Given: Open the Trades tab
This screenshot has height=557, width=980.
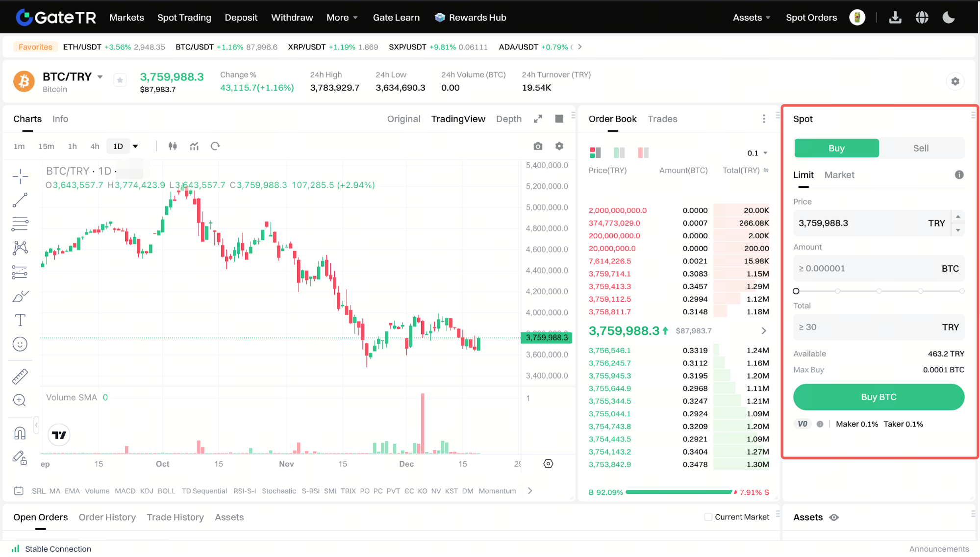Looking at the screenshot, I should pyautogui.click(x=662, y=119).
